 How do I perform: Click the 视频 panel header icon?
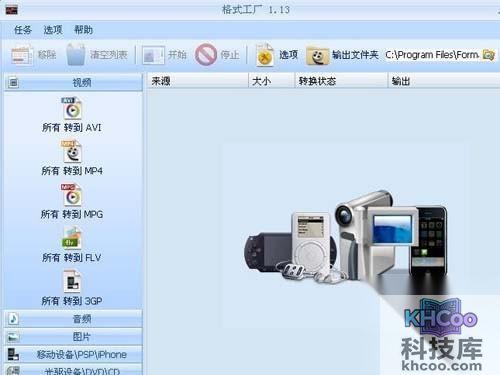click(13, 82)
